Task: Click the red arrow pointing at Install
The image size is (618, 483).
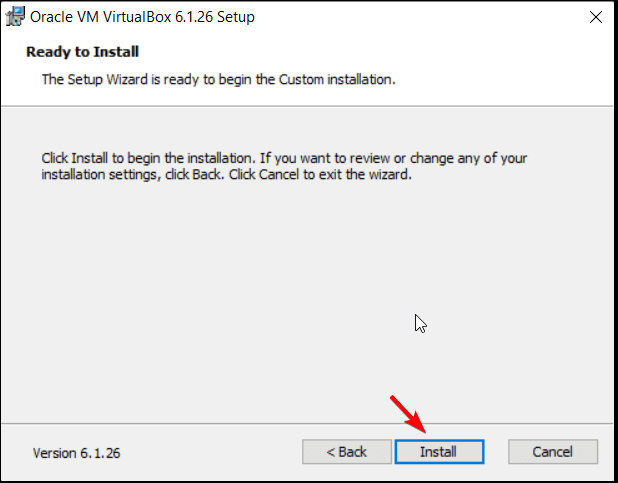Action: point(408,414)
